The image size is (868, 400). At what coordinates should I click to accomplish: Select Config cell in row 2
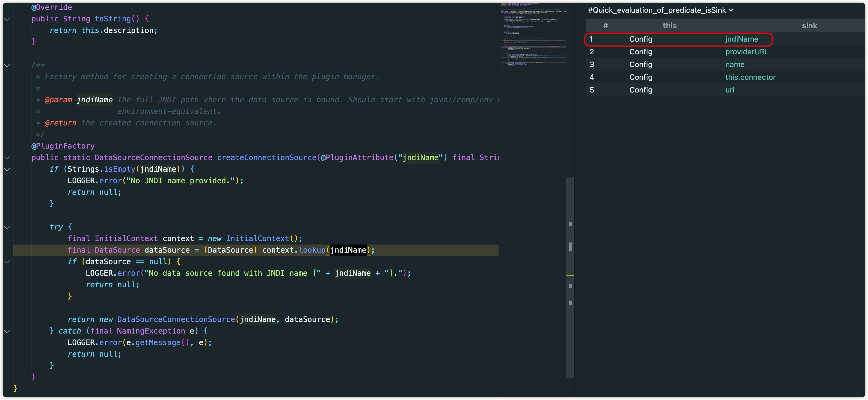point(641,52)
